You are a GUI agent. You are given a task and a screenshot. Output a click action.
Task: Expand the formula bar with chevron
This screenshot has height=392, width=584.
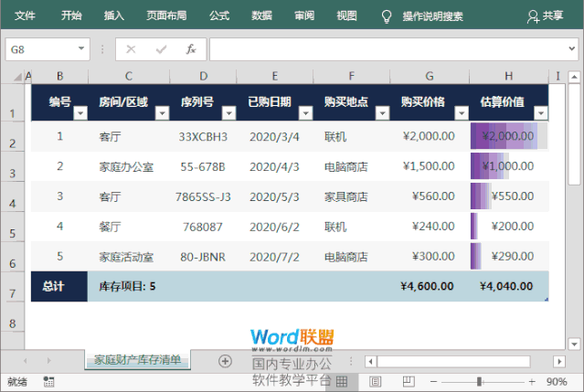(x=572, y=48)
